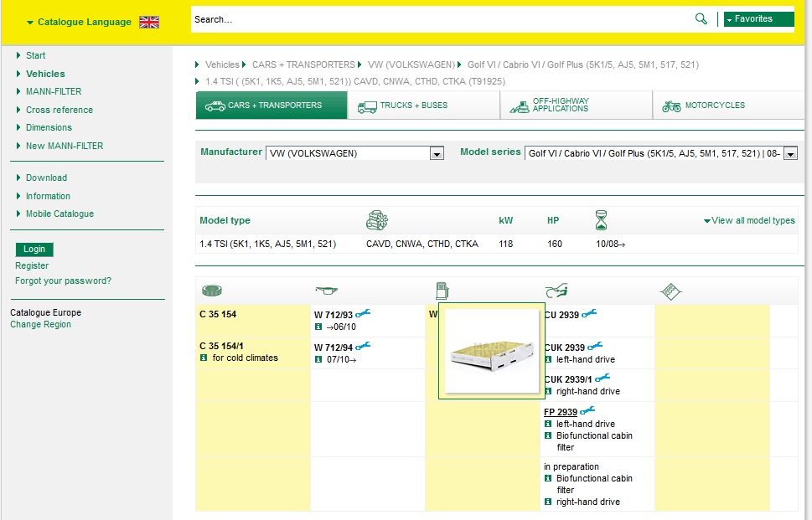Click the oil filter column icon
This screenshot has width=812, height=520.
tap(326, 291)
